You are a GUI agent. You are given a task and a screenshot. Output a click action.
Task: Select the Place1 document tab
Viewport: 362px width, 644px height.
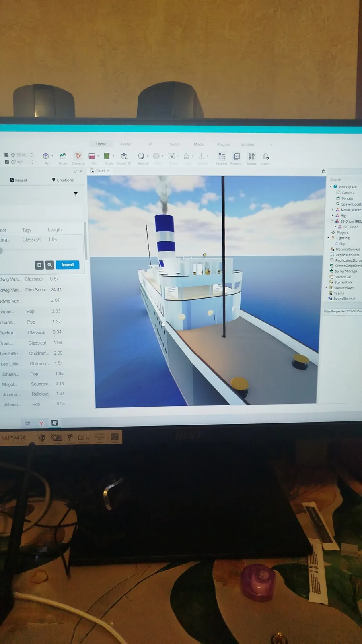click(x=100, y=171)
